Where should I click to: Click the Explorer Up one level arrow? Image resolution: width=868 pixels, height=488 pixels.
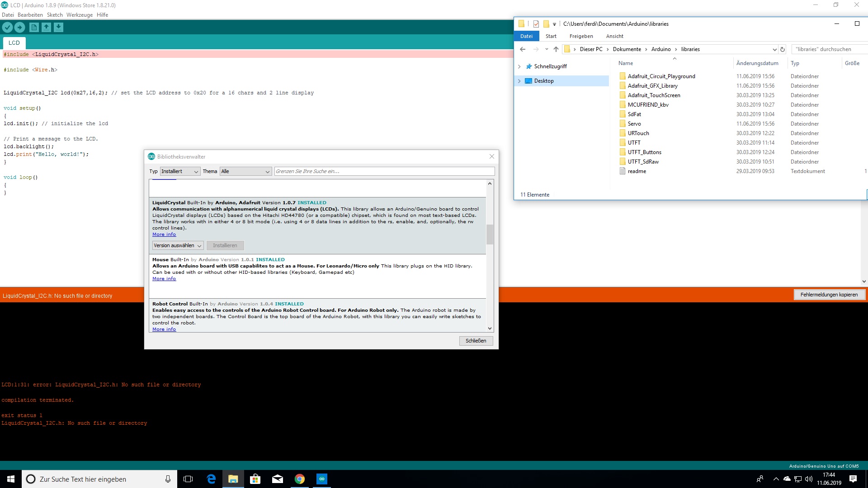556,49
